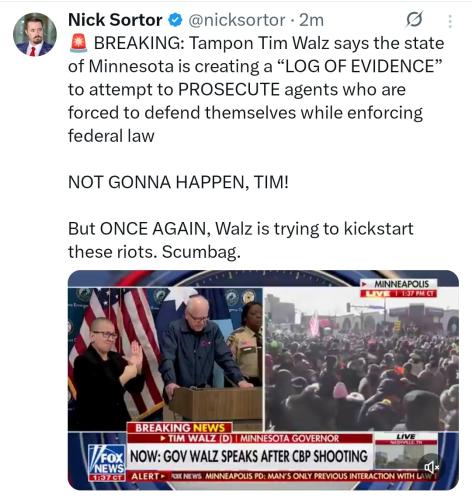Click the GOV WALZ SPEAKS headline banner

(249, 456)
